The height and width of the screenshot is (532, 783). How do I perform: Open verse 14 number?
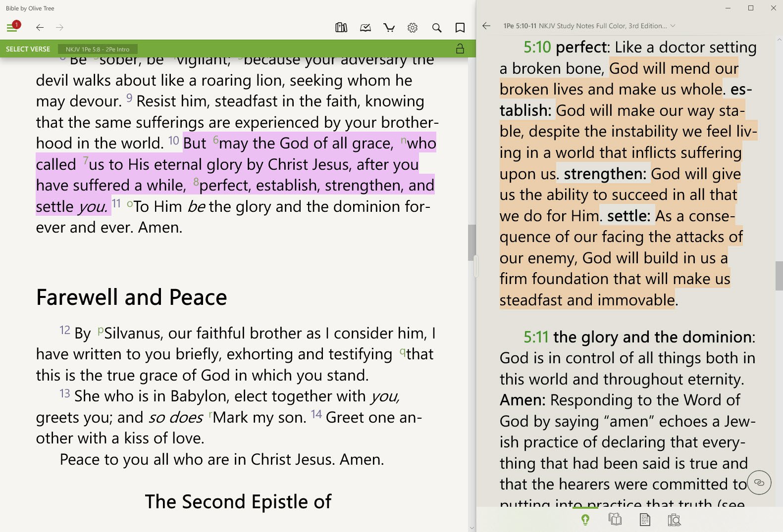(x=316, y=414)
